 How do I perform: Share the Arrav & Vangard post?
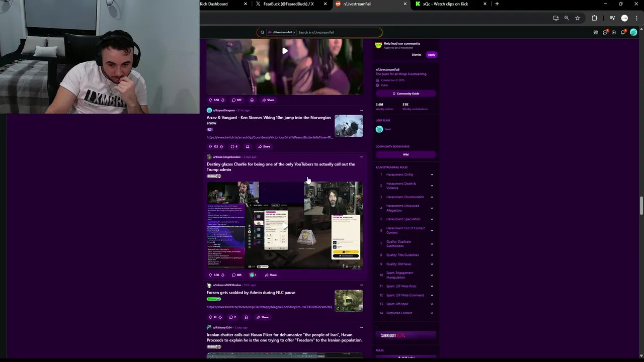point(265,146)
